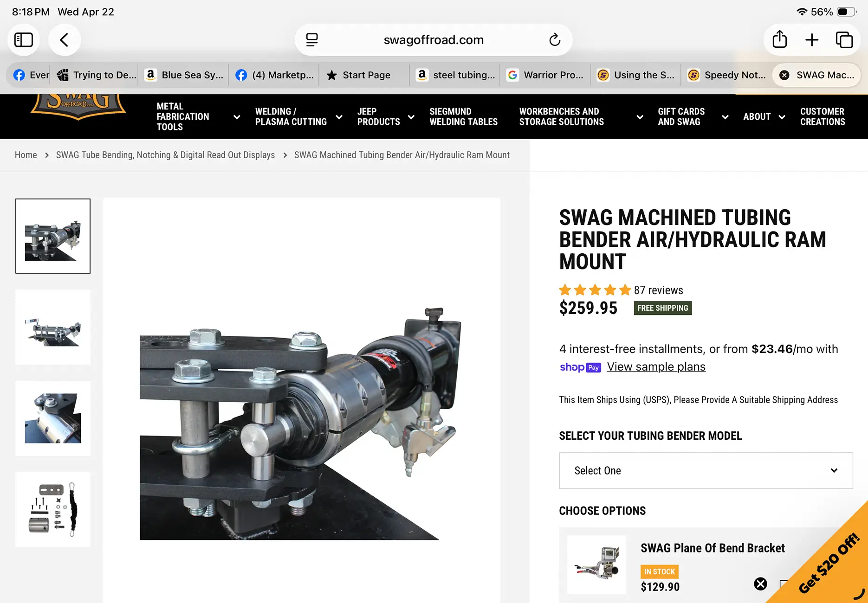868x603 pixels.
Task: Switch to the Start Page tab
Action: click(x=365, y=75)
